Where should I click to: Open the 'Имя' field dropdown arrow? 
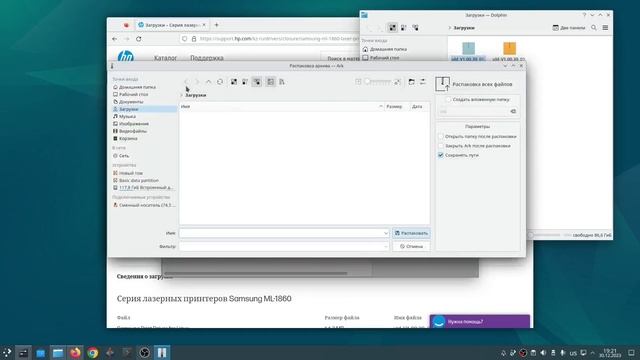[386, 233]
